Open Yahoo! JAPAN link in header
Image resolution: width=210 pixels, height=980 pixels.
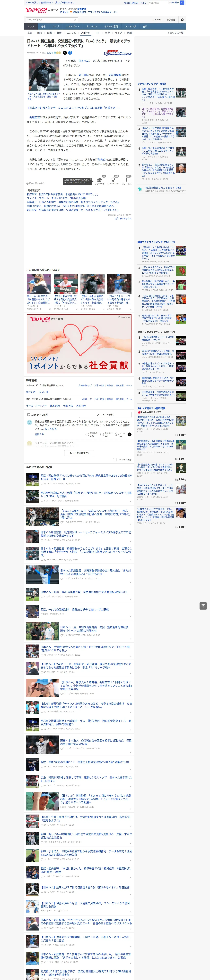click(131, 3)
